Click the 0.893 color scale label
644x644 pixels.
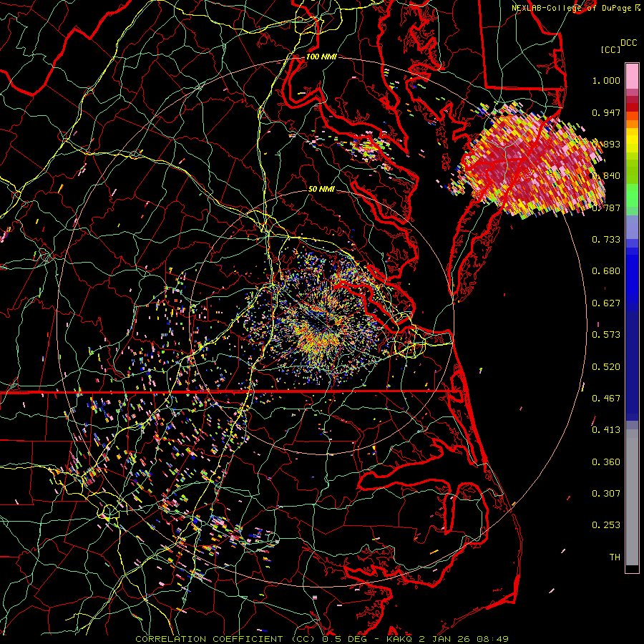pyautogui.click(x=606, y=144)
